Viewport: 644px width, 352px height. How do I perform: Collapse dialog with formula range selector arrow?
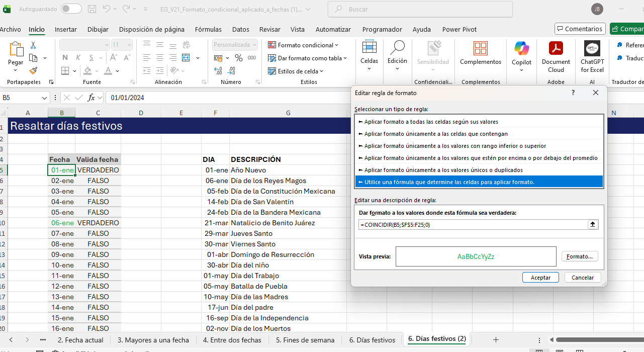593,225
